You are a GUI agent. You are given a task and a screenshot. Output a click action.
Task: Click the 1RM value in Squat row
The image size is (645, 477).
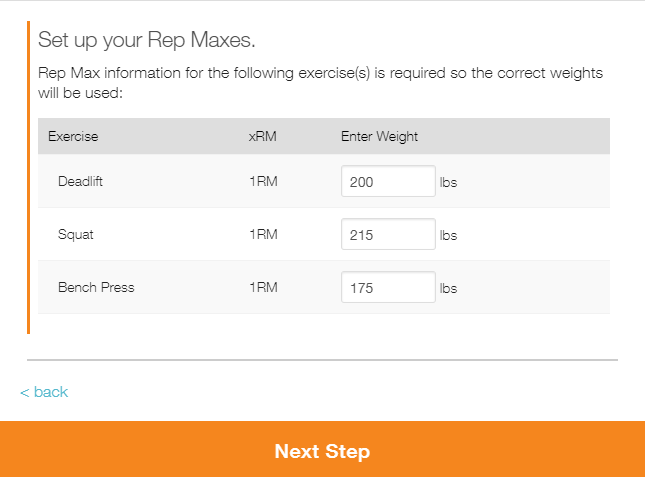264,235
